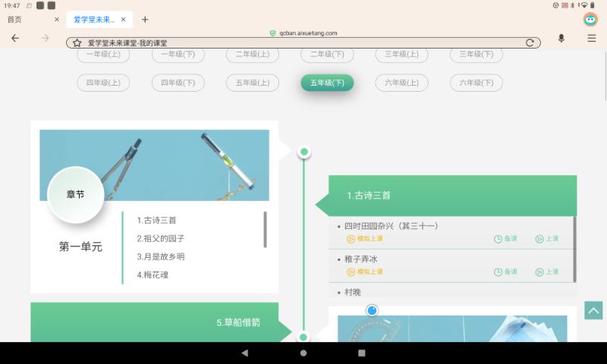Click the top timeline marker dot

coord(304,152)
